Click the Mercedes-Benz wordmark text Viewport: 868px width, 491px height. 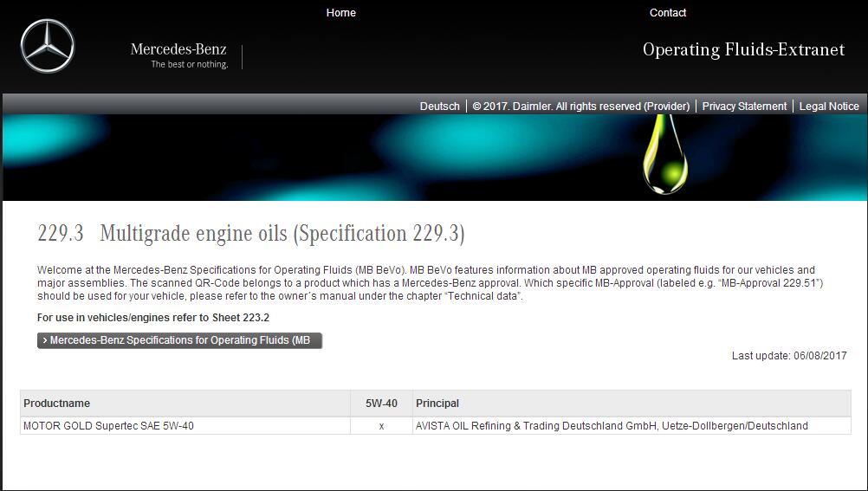click(178, 49)
